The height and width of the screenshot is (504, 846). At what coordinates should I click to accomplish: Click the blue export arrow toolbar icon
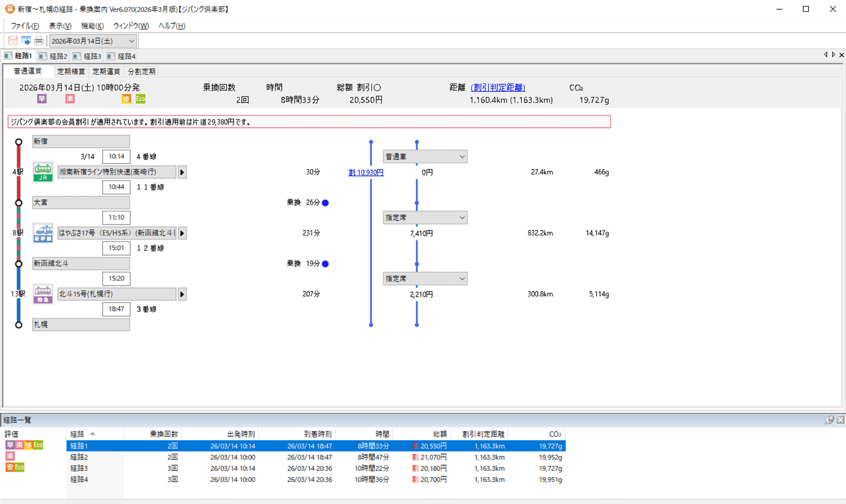tap(26, 41)
